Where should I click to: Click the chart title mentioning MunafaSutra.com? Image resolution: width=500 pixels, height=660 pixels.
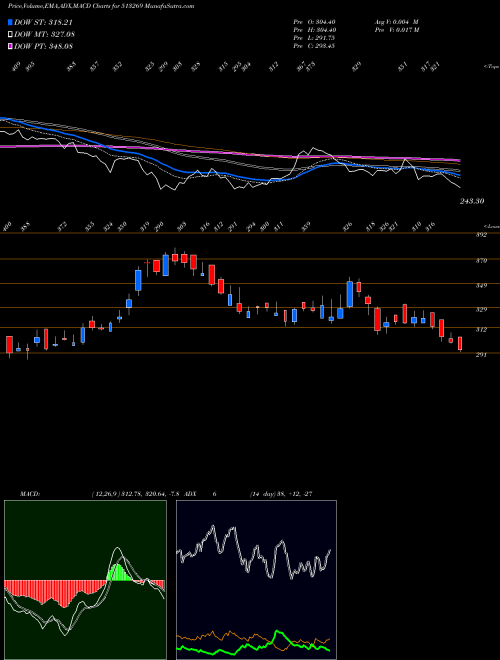[101, 7]
